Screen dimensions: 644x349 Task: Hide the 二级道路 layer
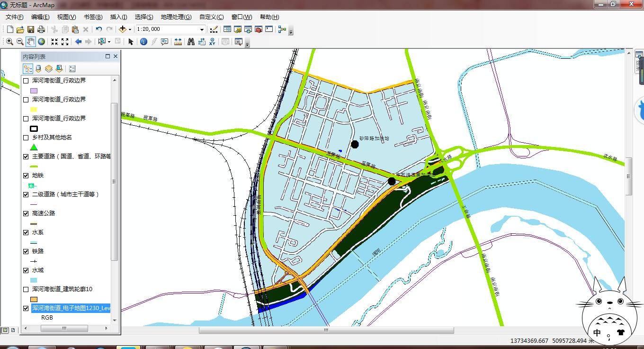pos(26,194)
